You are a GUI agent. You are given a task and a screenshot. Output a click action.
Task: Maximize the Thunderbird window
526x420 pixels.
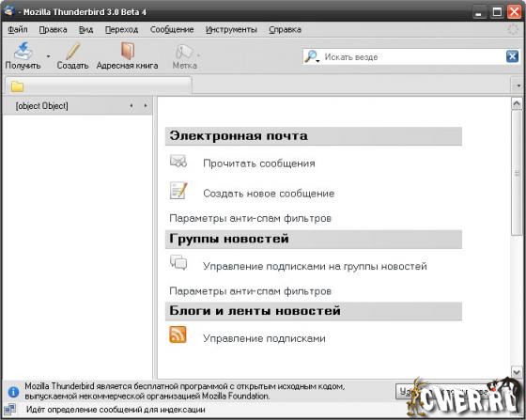click(x=497, y=13)
